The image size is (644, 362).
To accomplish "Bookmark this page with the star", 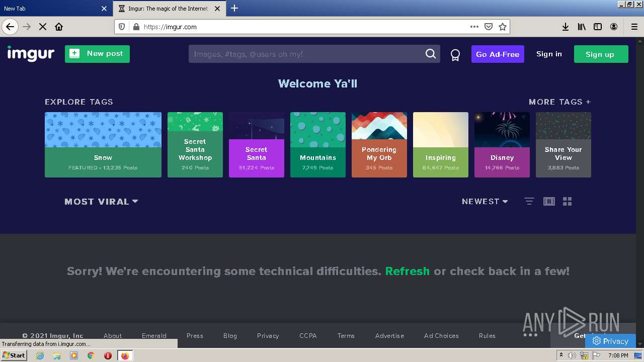I will click(502, 27).
